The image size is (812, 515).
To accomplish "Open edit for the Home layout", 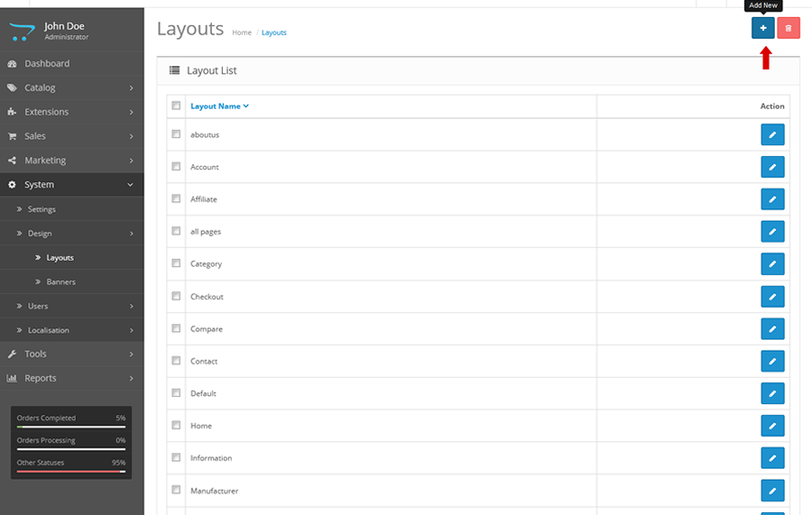I will click(x=772, y=426).
